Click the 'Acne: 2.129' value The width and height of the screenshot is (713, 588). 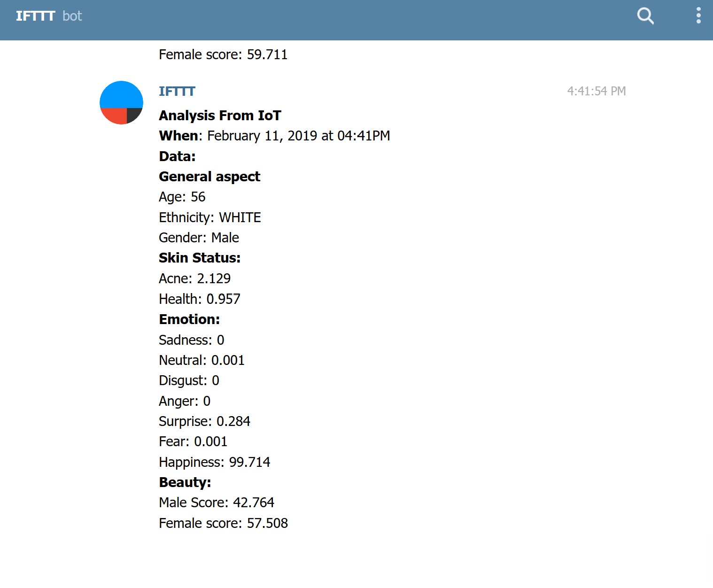pos(194,279)
